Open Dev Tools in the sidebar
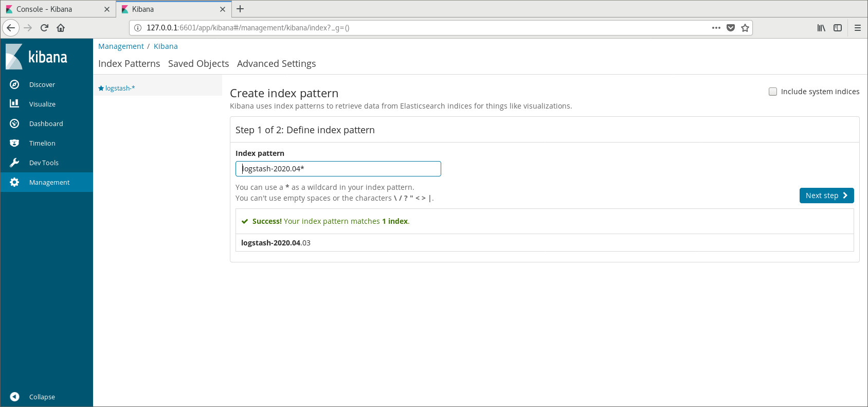Viewport: 868px width, 407px height. (x=44, y=163)
